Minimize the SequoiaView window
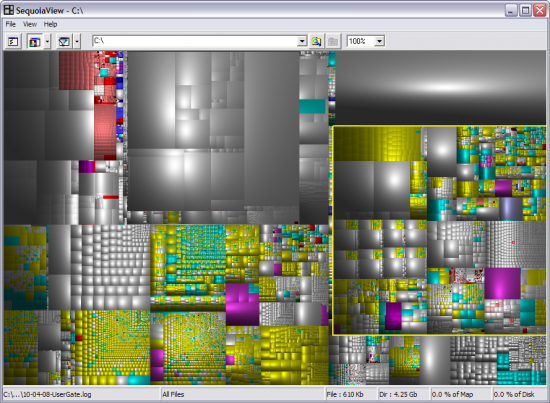Viewport: 550px width, 403px height. 511,11
